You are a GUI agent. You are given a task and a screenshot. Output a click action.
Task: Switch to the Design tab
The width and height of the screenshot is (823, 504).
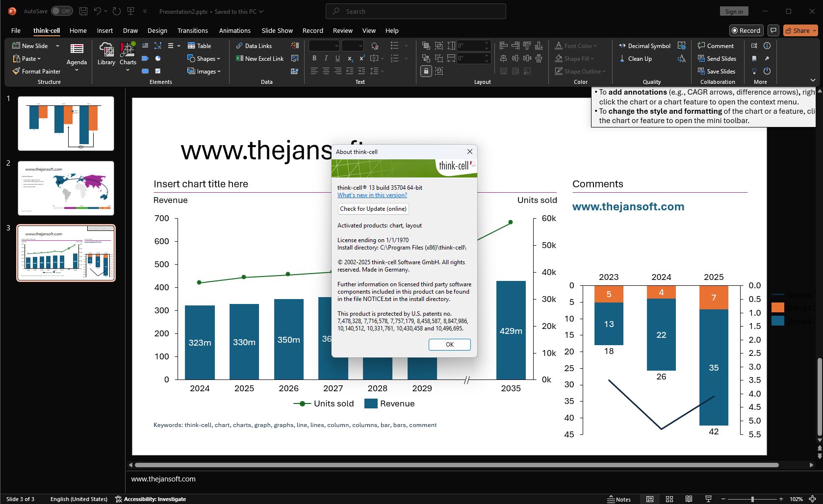pyautogui.click(x=157, y=30)
